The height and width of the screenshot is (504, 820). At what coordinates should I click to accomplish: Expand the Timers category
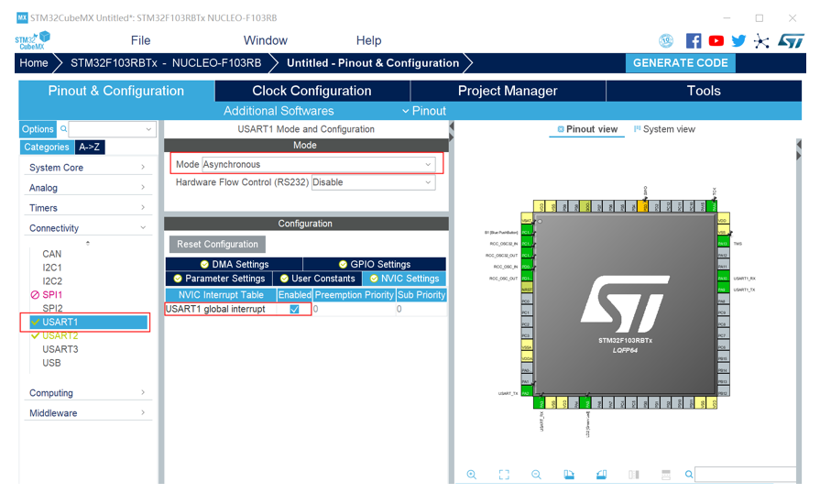click(x=87, y=208)
